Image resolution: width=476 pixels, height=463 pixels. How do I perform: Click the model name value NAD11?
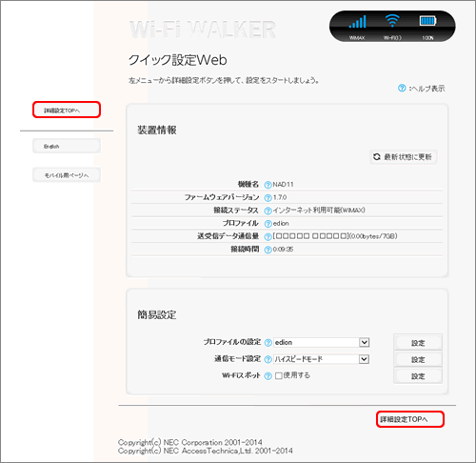283,185
